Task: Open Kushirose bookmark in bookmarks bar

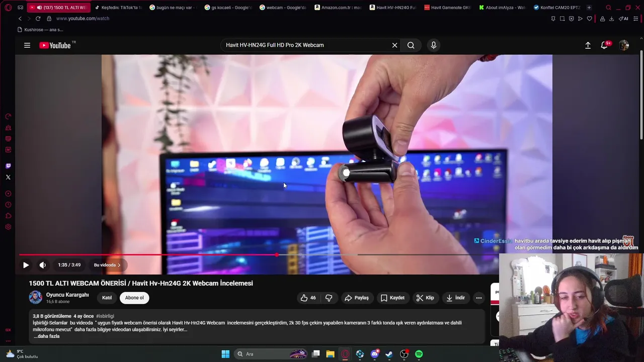Action: (x=40, y=30)
